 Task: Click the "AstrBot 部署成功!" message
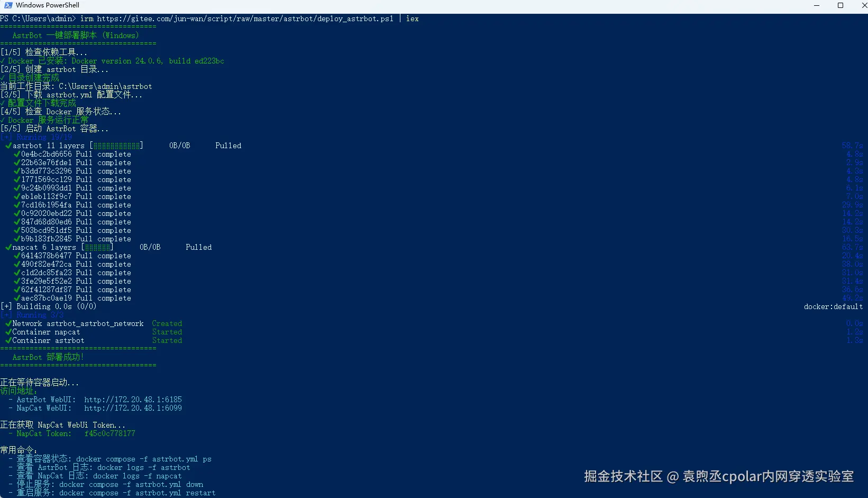(x=48, y=357)
